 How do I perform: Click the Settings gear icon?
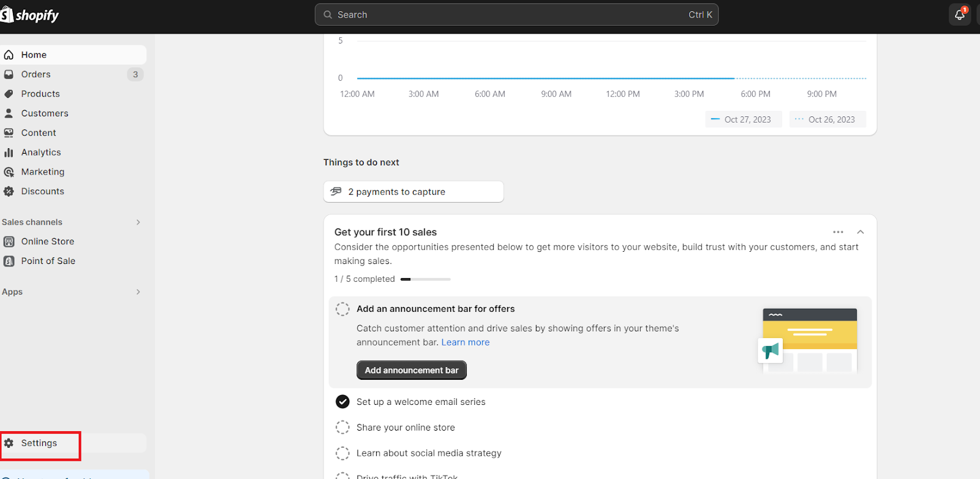[9, 443]
